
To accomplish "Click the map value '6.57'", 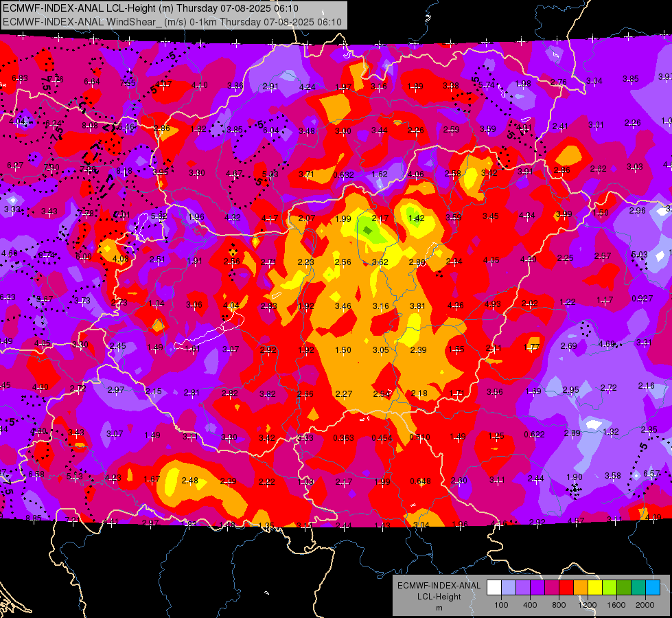I will (x=651, y=474).
